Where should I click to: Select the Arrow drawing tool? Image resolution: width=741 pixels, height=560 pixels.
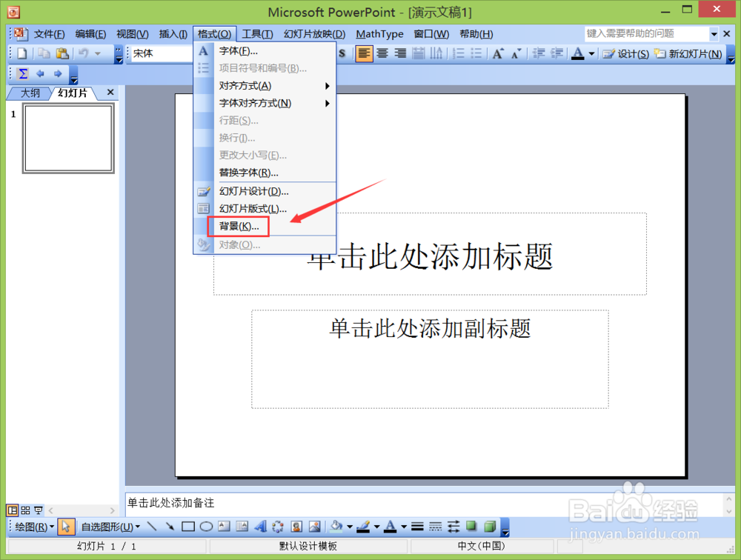170,526
